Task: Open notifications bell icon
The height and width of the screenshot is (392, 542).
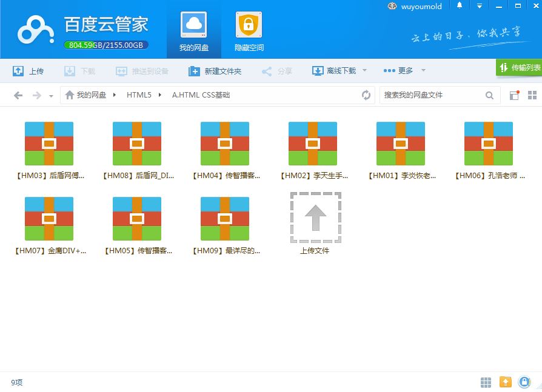Action: click(x=460, y=5)
